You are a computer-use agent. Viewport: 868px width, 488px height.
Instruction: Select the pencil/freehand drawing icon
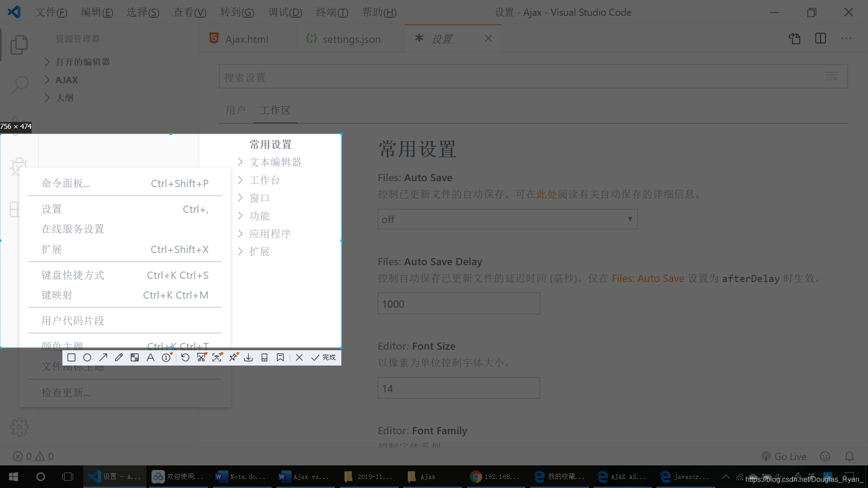click(x=118, y=357)
